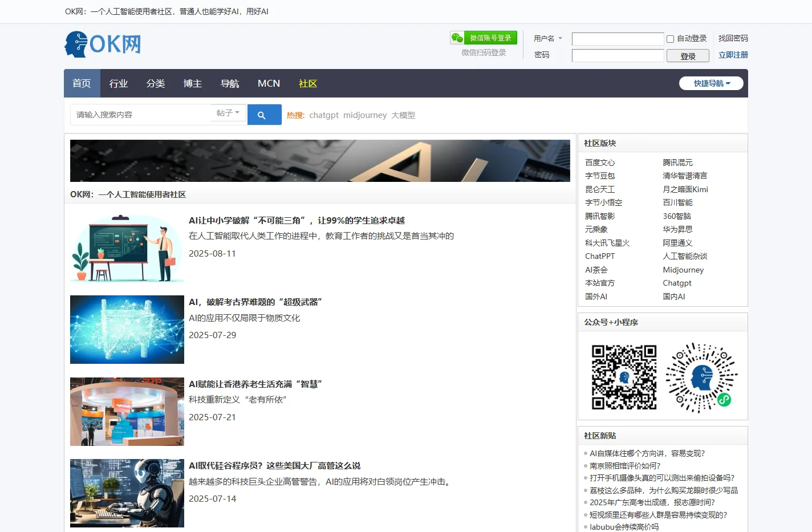Open the 昆仑天工 board
The image size is (812, 532).
(x=600, y=189)
